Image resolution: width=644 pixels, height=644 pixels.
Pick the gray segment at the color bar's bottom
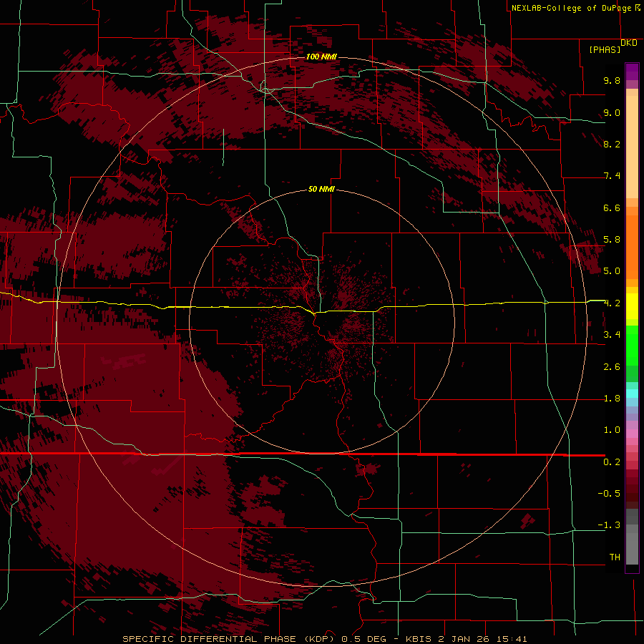click(x=632, y=548)
